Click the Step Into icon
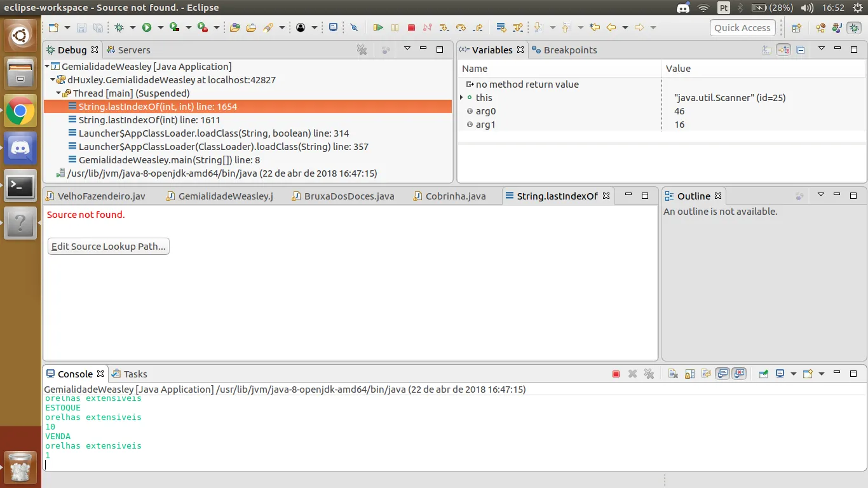 [x=444, y=27]
